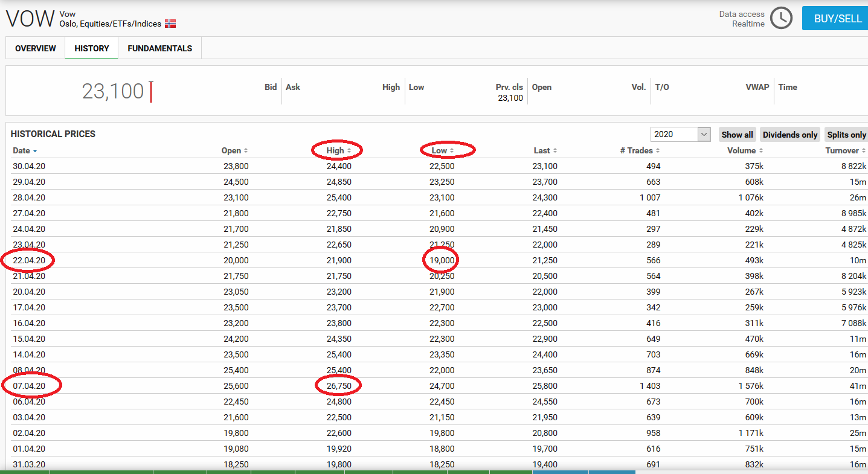Click the Show all button

737,135
